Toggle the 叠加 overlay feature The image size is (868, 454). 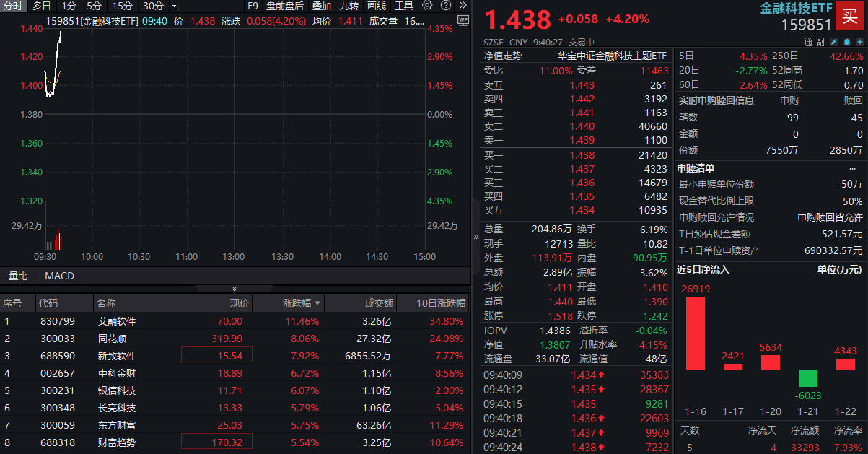[x=322, y=6]
